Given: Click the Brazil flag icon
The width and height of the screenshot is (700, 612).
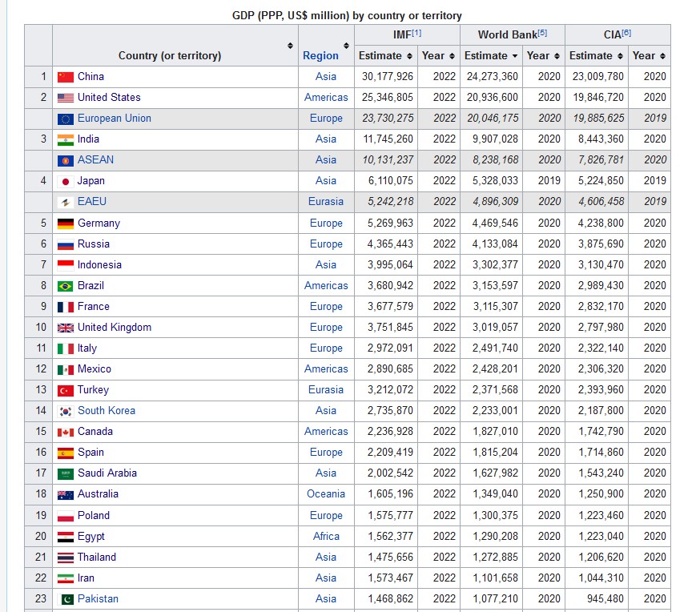Looking at the screenshot, I should 65,286.
